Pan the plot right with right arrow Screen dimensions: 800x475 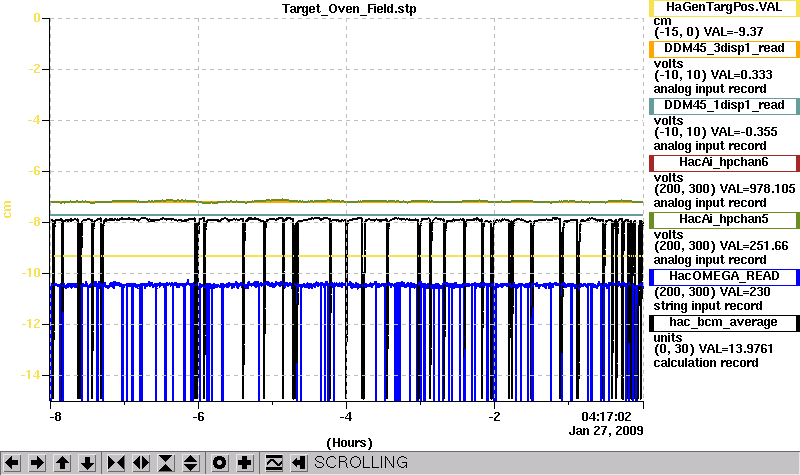[37, 463]
